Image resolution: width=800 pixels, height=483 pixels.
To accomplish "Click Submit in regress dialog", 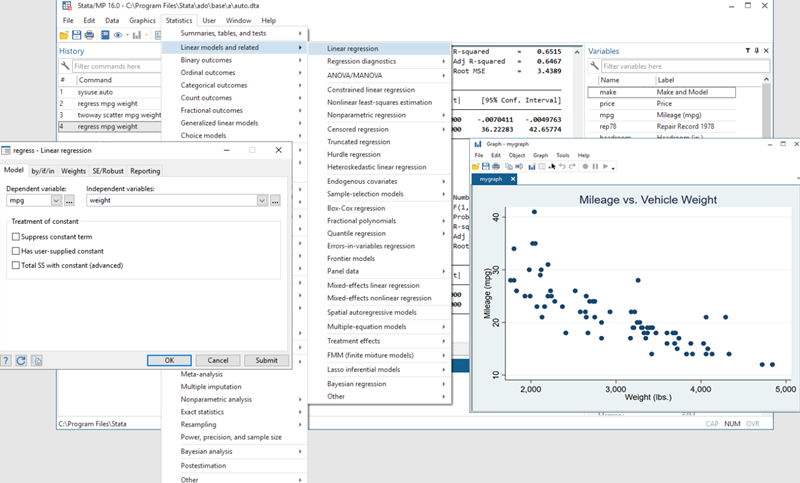I will click(266, 361).
